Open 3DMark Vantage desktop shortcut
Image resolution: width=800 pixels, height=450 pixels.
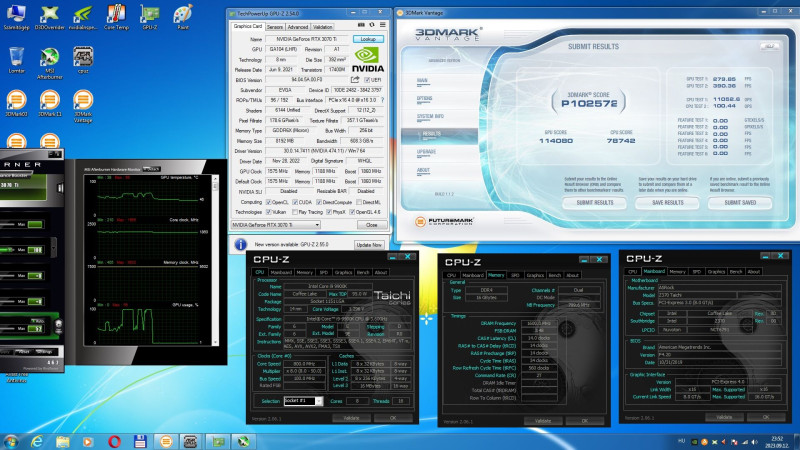tap(83, 106)
